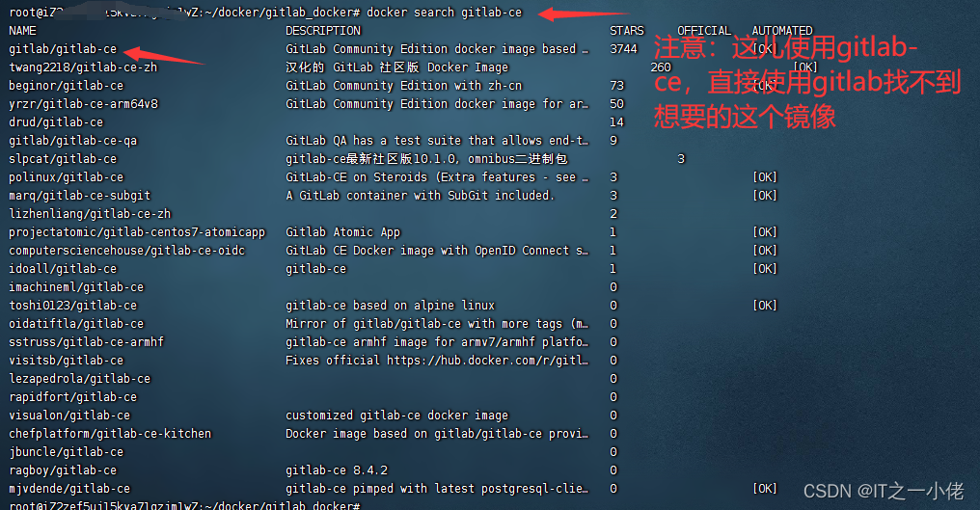980x510 pixels.
Task: Click the AUTOMATED column header
Action: point(782,31)
